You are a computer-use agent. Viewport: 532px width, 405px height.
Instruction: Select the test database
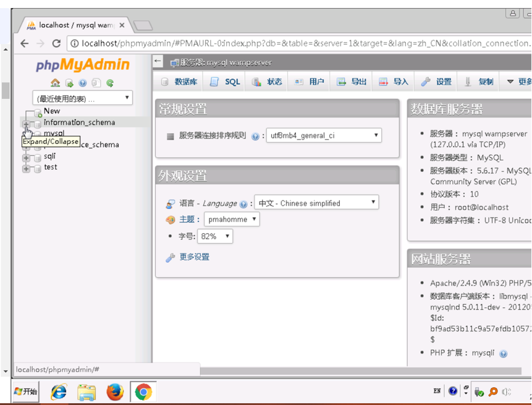click(x=51, y=167)
